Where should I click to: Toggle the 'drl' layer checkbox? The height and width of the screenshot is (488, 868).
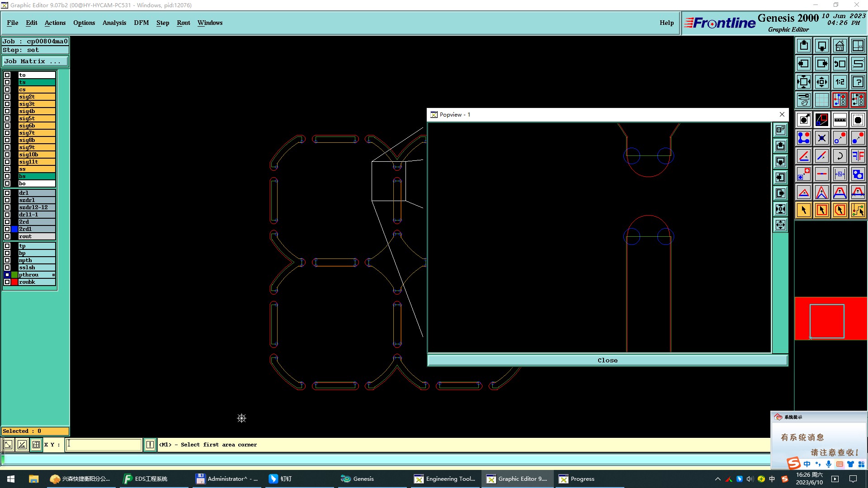pyautogui.click(x=7, y=193)
